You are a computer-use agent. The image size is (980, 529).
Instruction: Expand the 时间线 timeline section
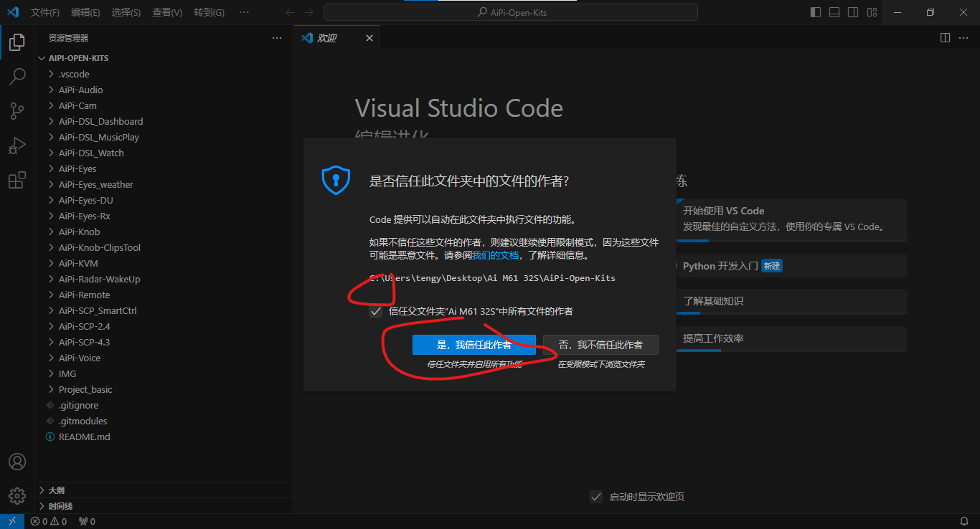pyautogui.click(x=164, y=506)
